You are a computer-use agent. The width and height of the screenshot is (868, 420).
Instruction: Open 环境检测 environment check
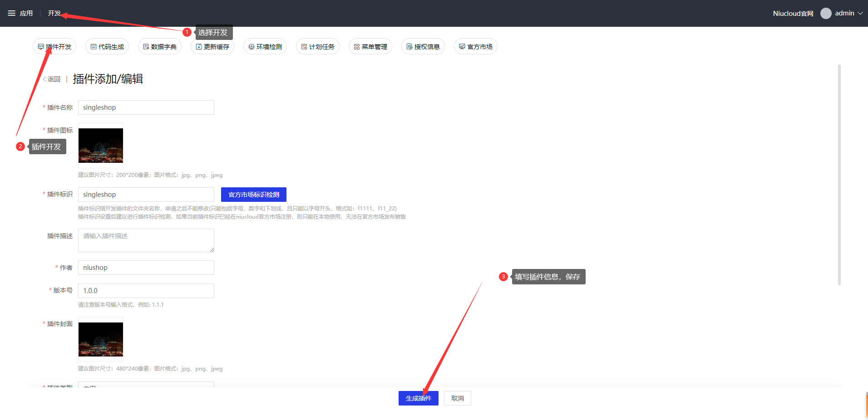pos(265,47)
